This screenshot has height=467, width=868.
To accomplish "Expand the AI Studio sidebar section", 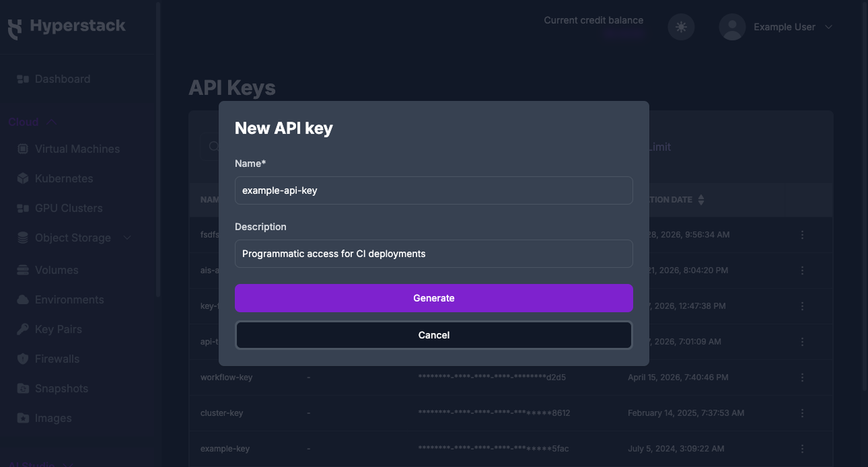I will point(40,464).
